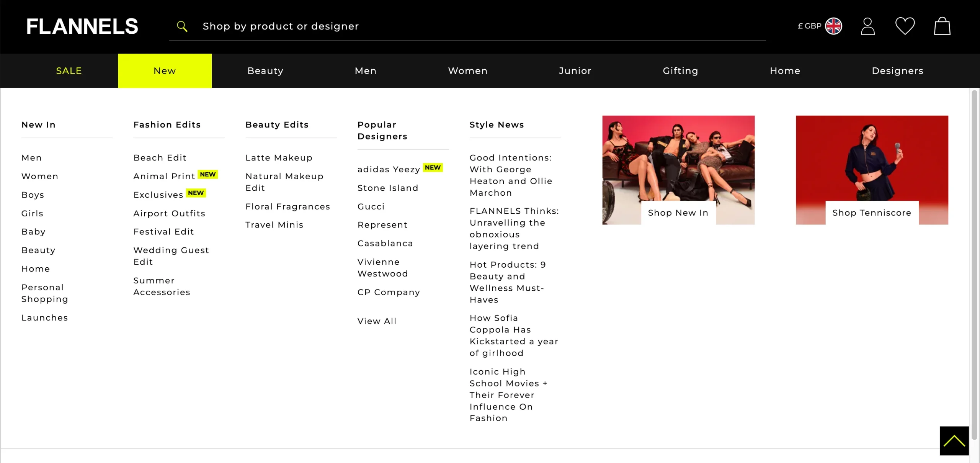This screenshot has height=463, width=980.
Task: Click the search magnifier icon
Action: pos(182,26)
